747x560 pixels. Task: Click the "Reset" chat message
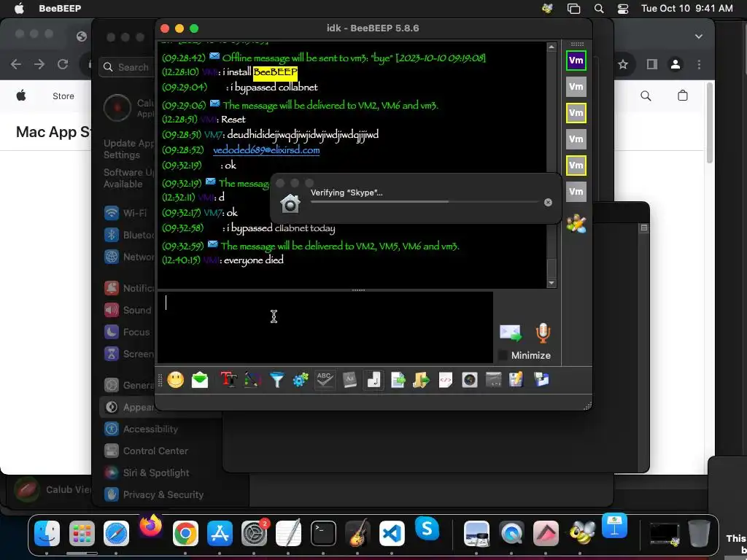pos(233,120)
